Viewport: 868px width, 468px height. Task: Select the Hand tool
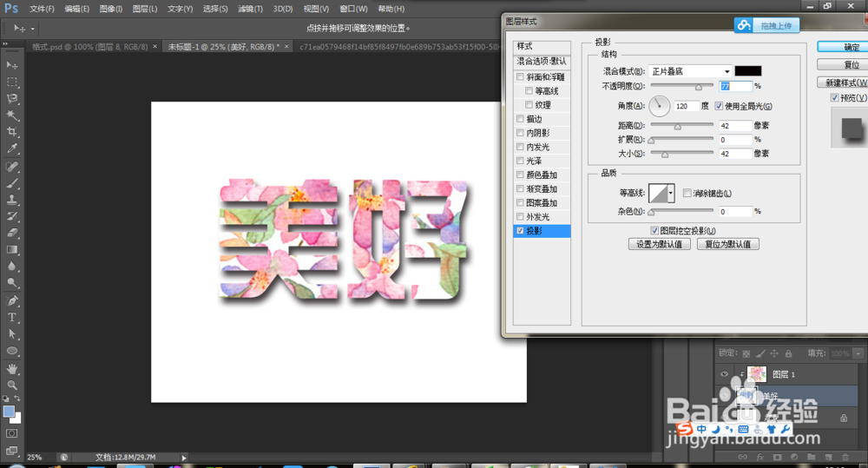(11, 369)
